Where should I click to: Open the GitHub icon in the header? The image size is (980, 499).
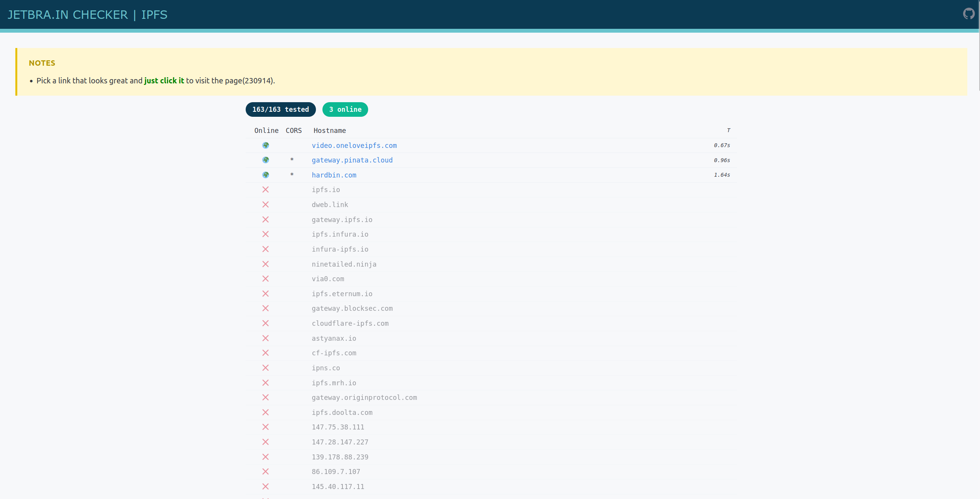[x=968, y=14]
